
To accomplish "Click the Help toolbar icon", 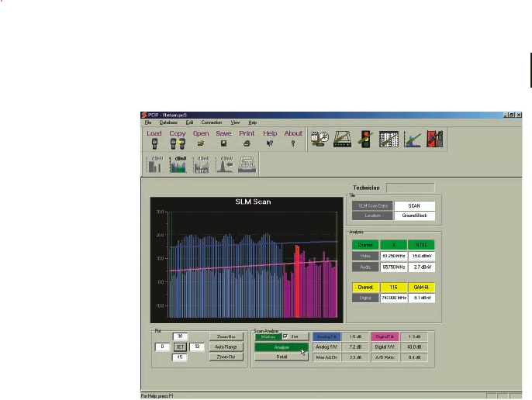I will coord(270,143).
